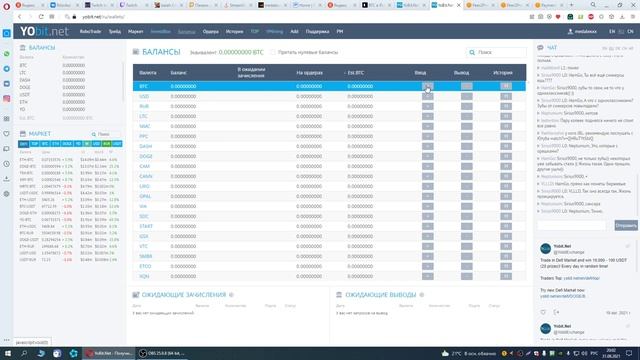Open withdrawal (Вывод) for BTC row
The width and height of the screenshot is (640, 360).
coord(467,86)
